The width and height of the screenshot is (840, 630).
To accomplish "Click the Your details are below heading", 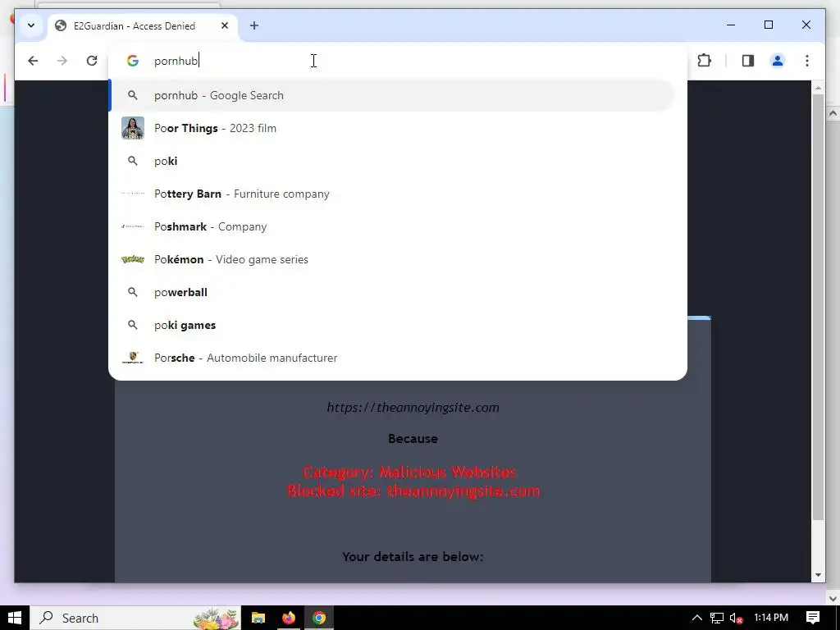I will 413,557.
